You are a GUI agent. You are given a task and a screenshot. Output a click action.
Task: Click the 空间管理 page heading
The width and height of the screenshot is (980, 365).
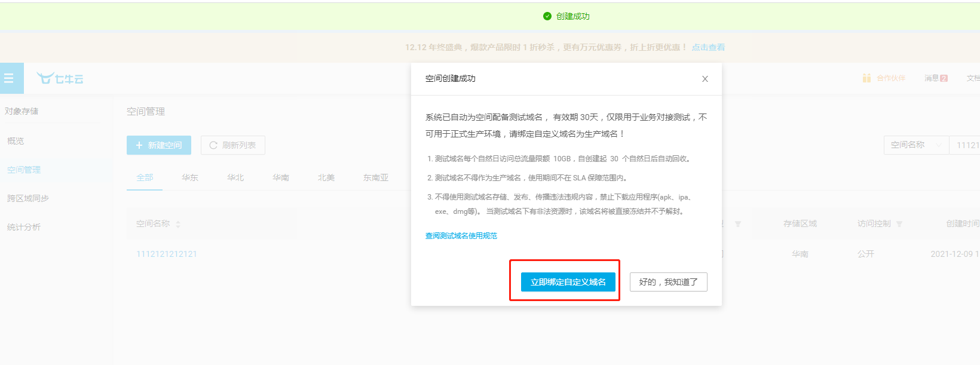[x=146, y=111]
